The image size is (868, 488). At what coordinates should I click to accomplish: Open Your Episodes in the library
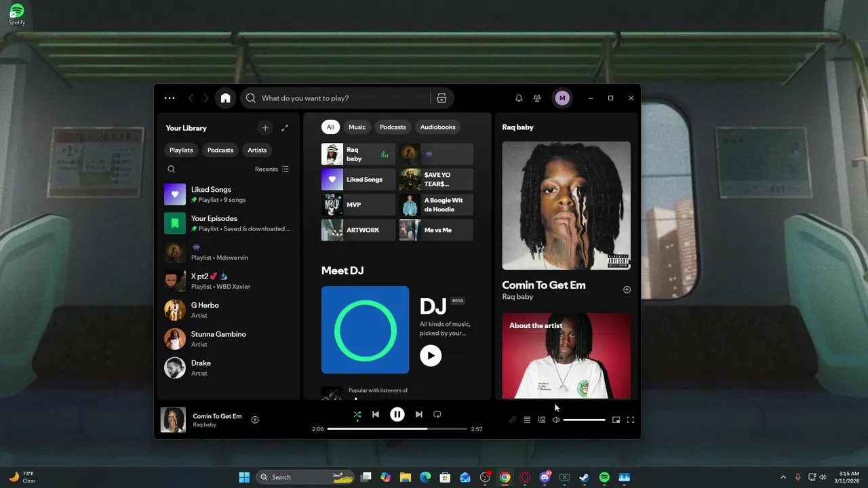click(x=228, y=223)
